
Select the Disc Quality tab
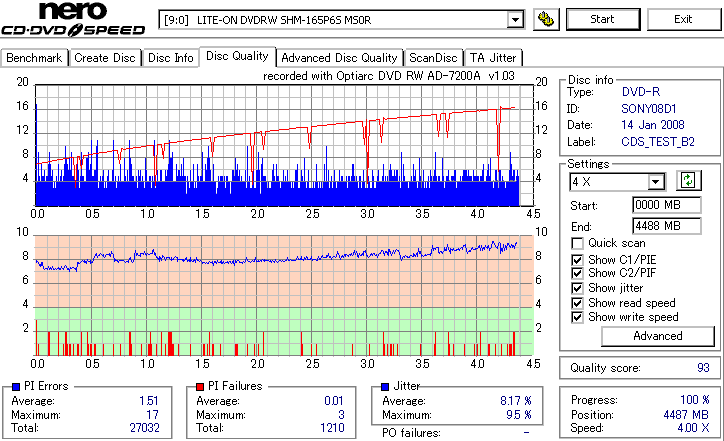[237, 56]
